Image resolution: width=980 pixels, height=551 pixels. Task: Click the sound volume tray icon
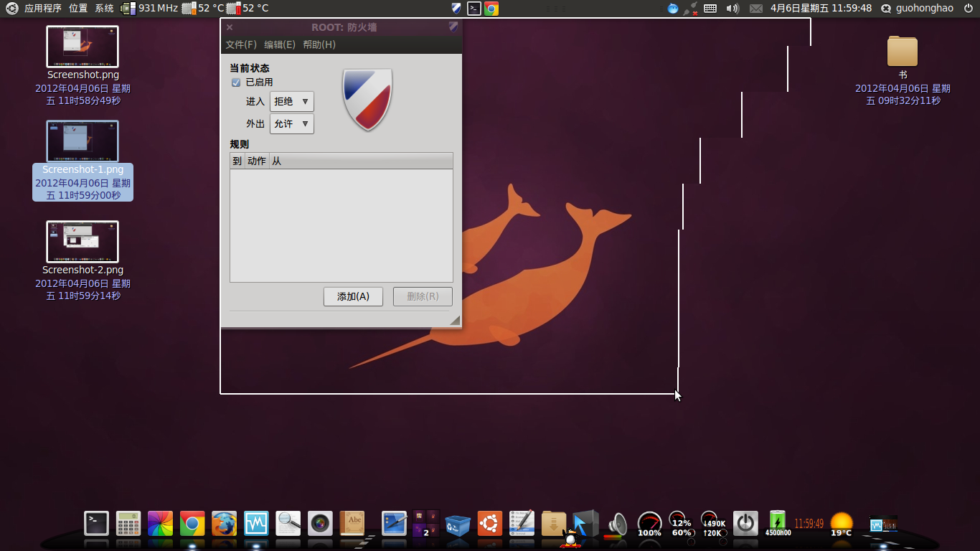(x=732, y=9)
